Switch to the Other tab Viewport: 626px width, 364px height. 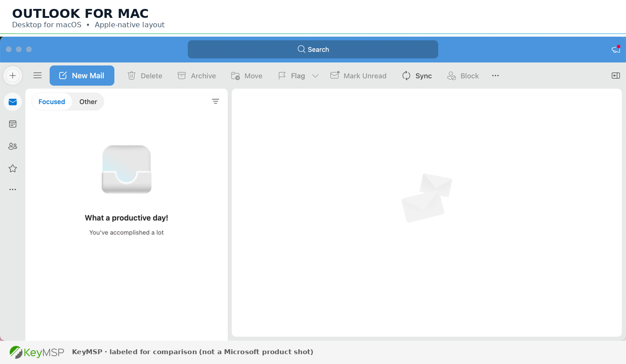point(88,102)
